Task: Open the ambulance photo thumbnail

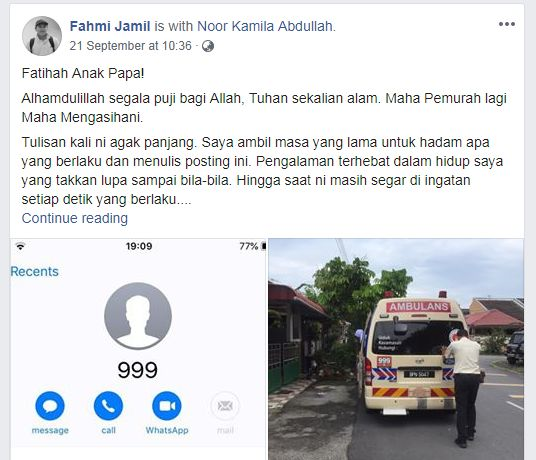Action: tap(396, 349)
